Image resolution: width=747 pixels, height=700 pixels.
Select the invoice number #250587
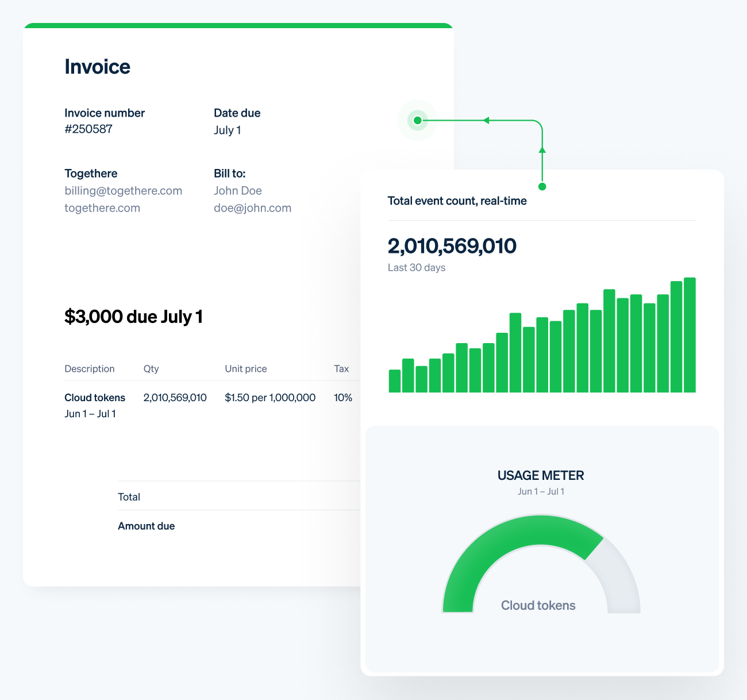click(89, 129)
